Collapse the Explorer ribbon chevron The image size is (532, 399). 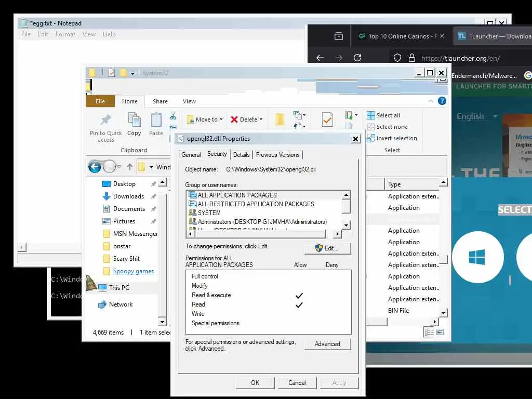point(431,101)
